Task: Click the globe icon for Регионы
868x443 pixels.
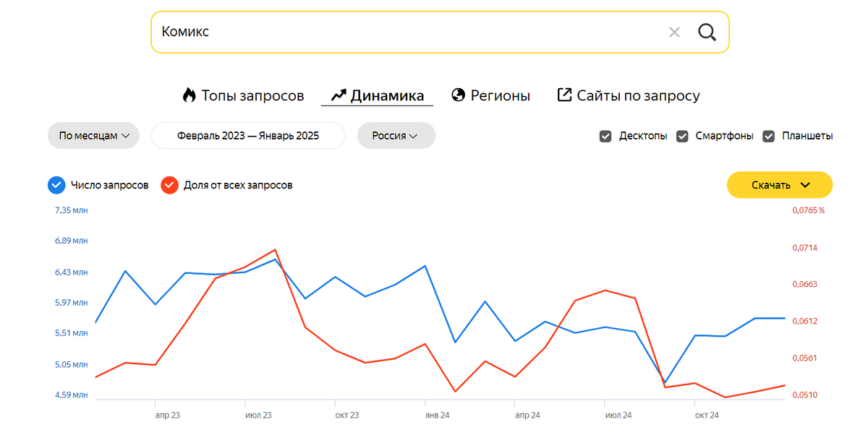Action: coord(458,95)
